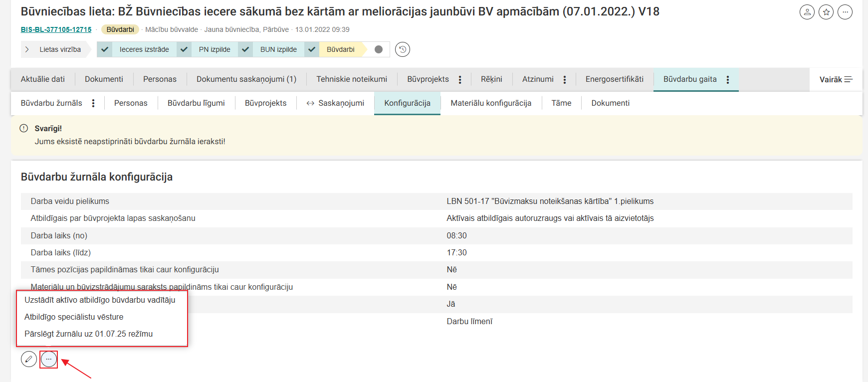
Task: Open the case history clock icon
Action: point(403,49)
